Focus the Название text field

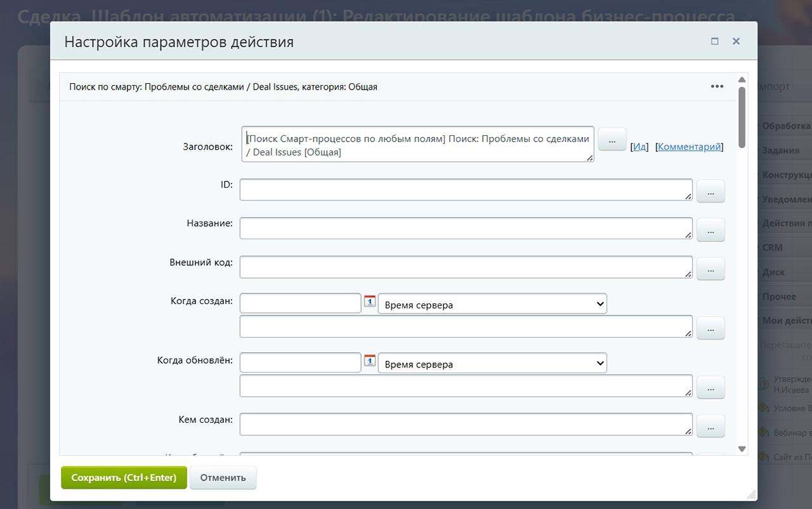[466, 228]
